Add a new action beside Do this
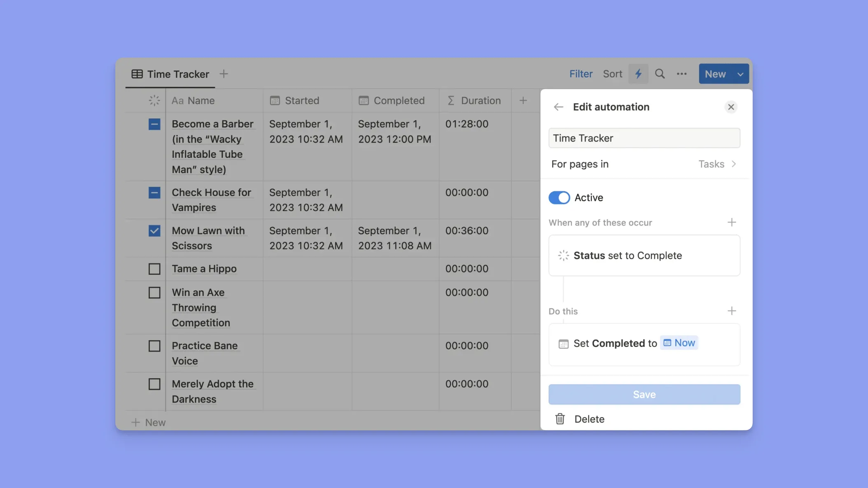868x488 pixels. coord(731,311)
